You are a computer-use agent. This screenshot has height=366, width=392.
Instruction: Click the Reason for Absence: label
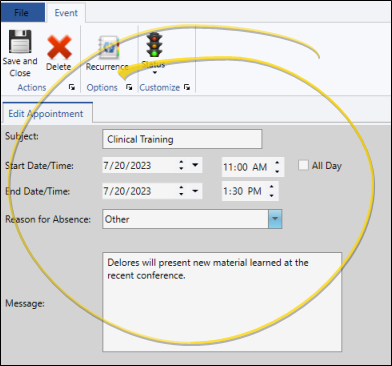[48, 219]
